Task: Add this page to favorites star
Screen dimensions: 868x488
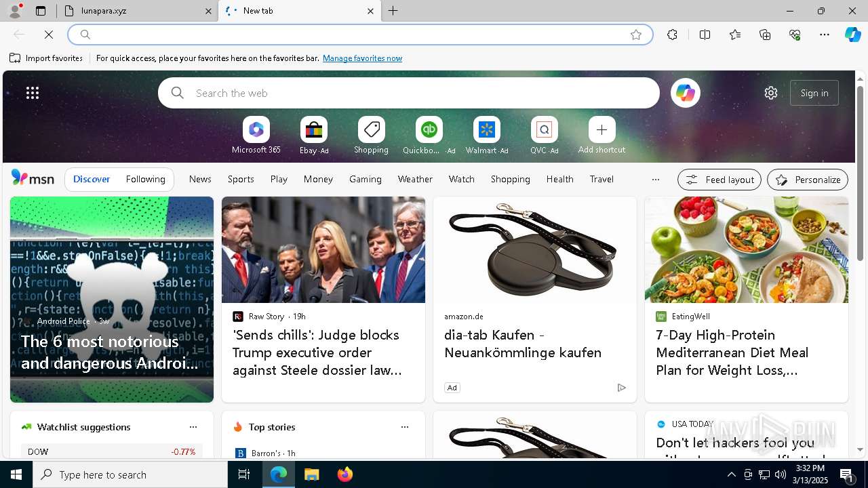Action: coord(636,35)
